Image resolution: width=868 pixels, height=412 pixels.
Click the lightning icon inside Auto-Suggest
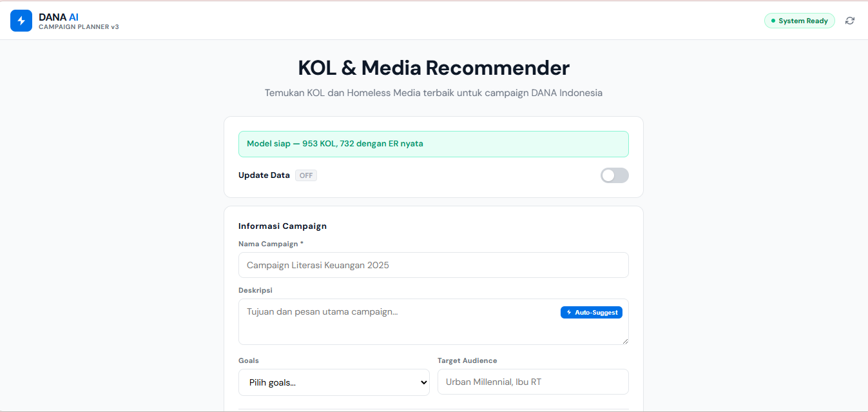pos(569,312)
